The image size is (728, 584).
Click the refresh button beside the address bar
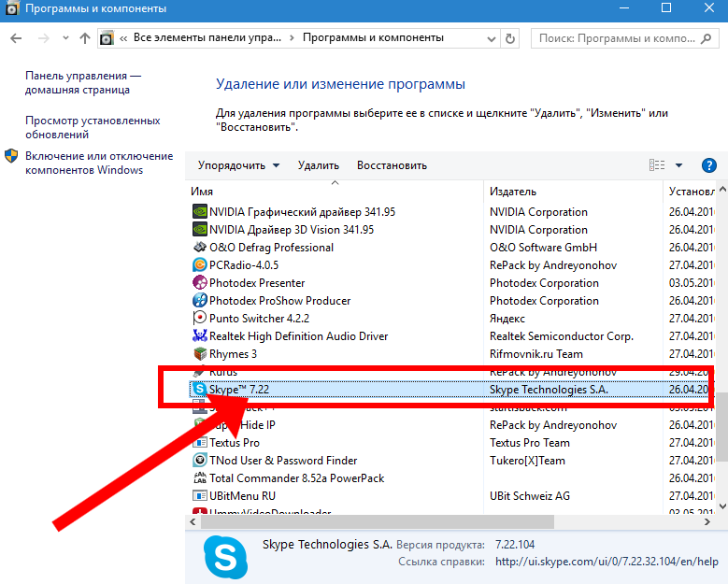click(x=510, y=38)
